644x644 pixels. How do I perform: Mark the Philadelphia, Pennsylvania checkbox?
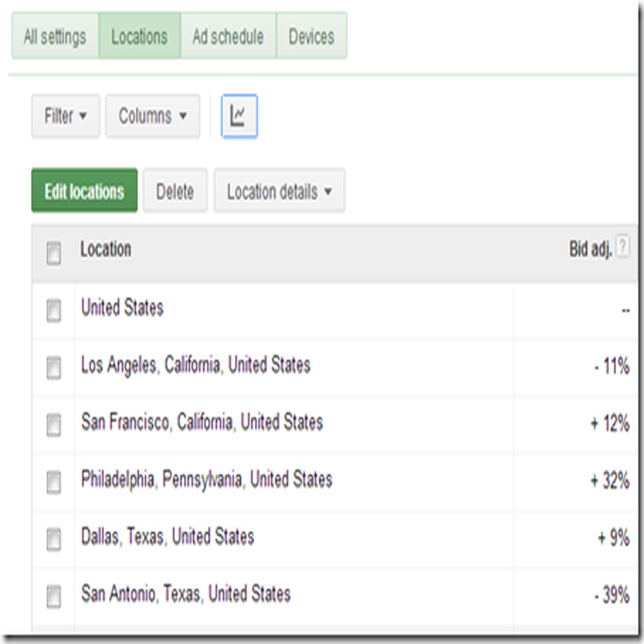point(54,482)
